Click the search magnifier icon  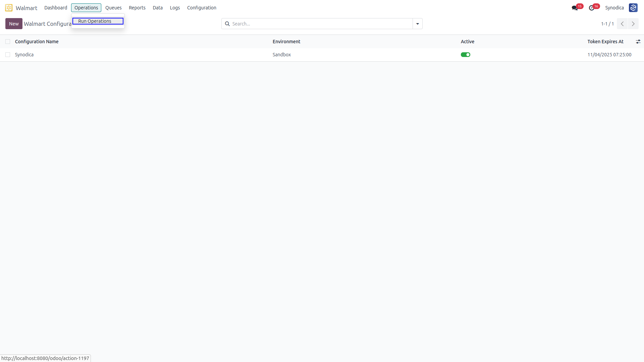[x=227, y=24]
